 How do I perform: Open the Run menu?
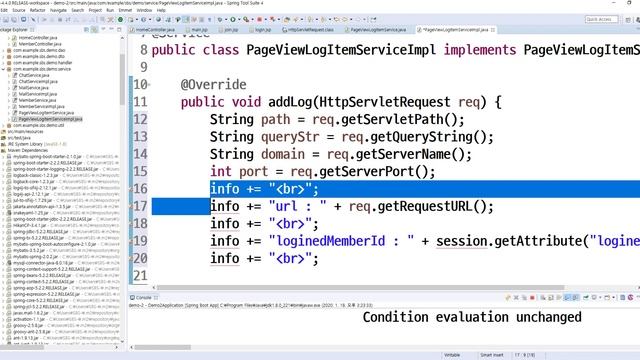pyautogui.click(x=110, y=10)
